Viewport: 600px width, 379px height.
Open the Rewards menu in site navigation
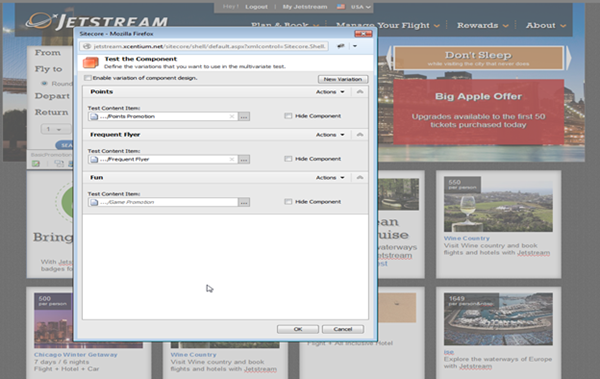point(483,25)
